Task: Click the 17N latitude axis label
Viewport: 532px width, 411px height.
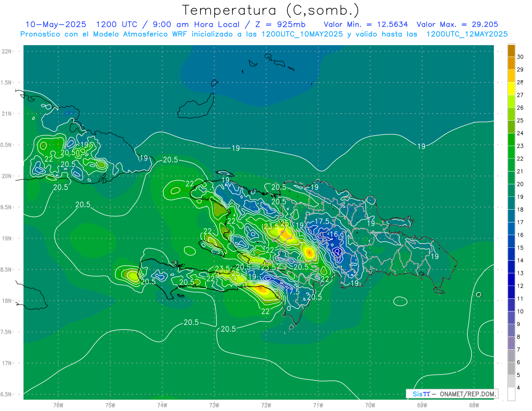Action: pyautogui.click(x=7, y=363)
